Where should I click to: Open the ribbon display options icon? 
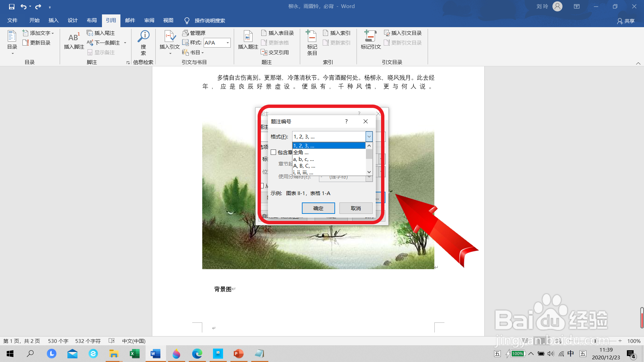pyautogui.click(x=577, y=6)
